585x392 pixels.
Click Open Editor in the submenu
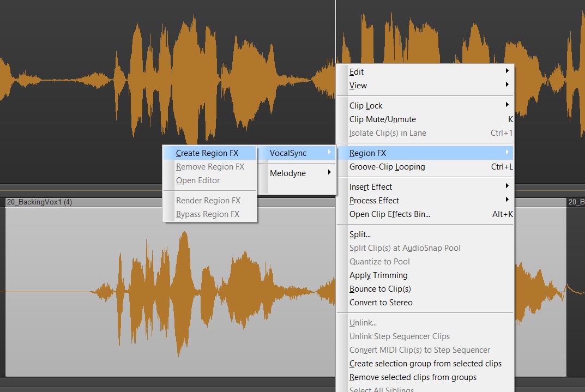210,180
